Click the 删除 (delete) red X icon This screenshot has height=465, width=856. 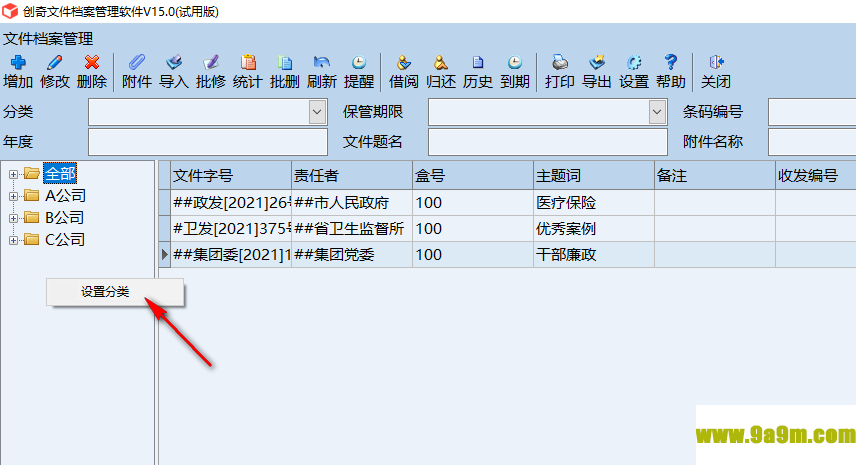click(92, 63)
